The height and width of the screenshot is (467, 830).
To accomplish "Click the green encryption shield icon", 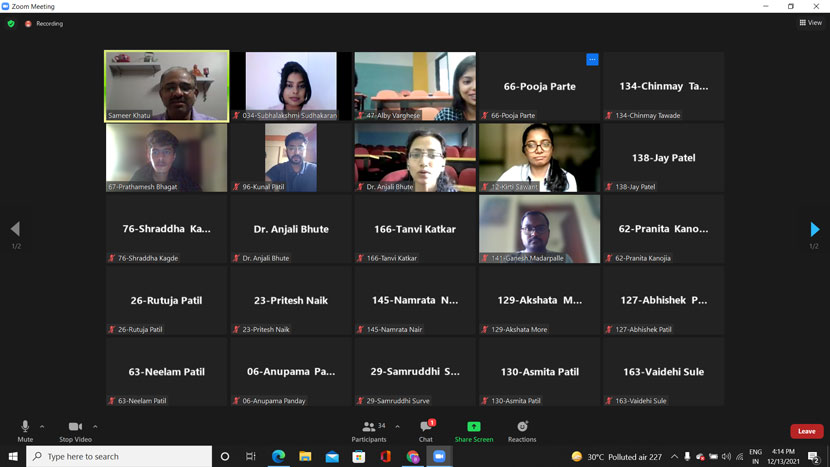I will pyautogui.click(x=11, y=24).
